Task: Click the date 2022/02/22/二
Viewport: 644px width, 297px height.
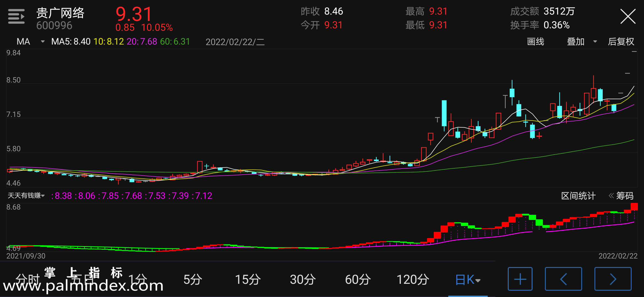Action: pos(235,42)
